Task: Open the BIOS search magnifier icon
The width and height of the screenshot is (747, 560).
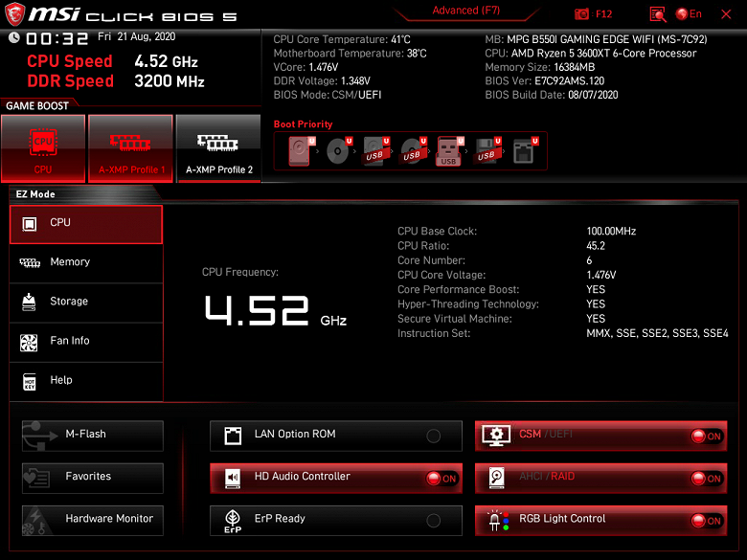Action: (x=658, y=13)
